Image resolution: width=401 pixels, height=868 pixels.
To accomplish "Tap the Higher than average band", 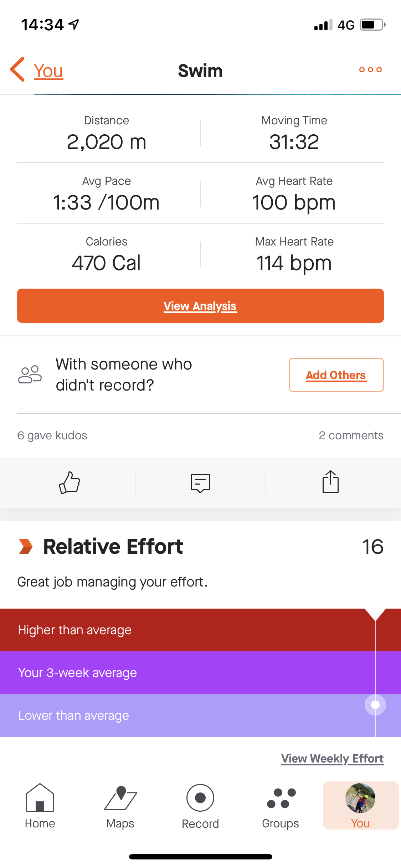I will [178, 630].
